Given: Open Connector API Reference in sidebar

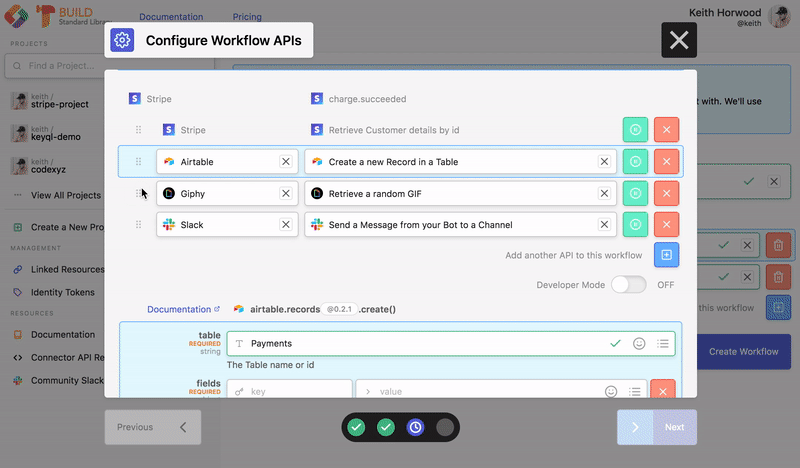Looking at the screenshot, I should click(x=58, y=357).
